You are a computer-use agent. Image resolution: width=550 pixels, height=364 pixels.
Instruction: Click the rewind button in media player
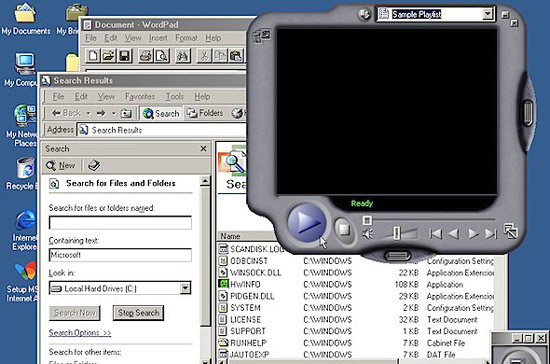(x=454, y=234)
